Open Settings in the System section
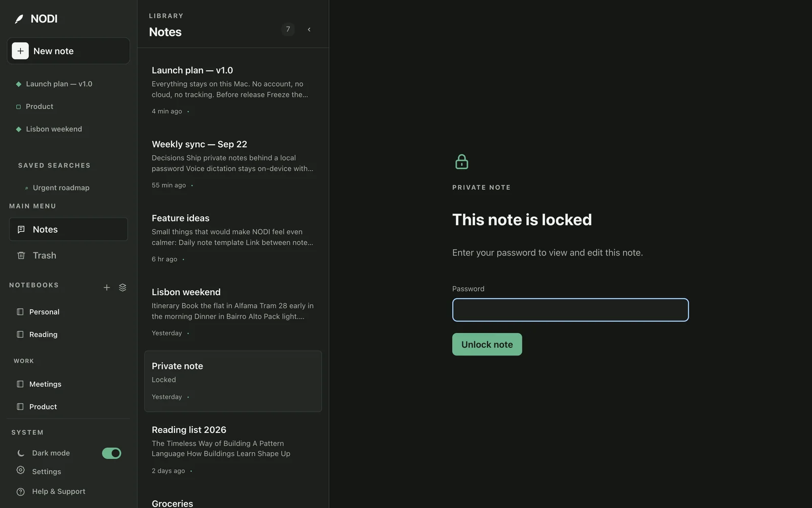 pyautogui.click(x=46, y=471)
